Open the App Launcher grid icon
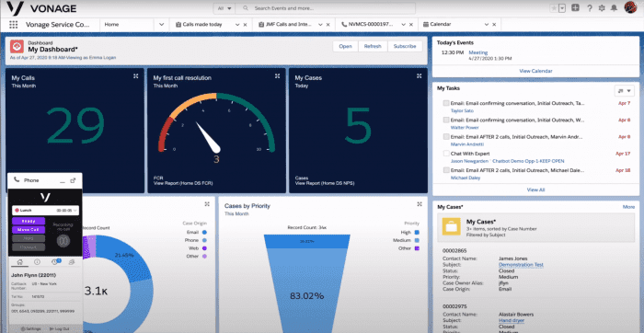644x333 pixels. point(13,25)
